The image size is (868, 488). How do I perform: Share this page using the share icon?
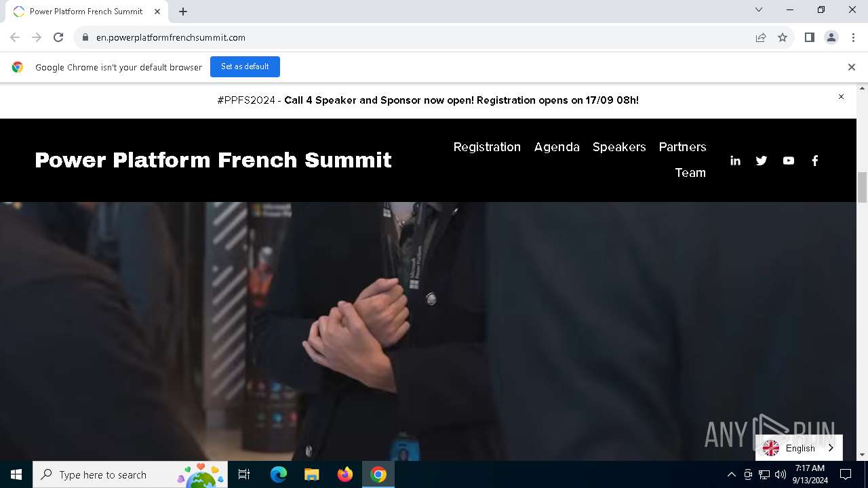coord(761,37)
